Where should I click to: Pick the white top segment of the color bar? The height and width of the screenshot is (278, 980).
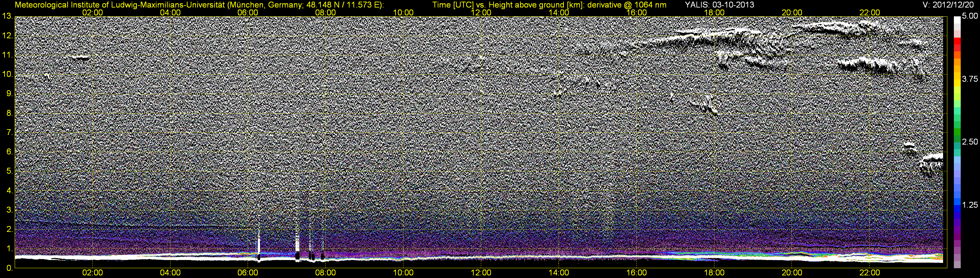click(x=957, y=20)
